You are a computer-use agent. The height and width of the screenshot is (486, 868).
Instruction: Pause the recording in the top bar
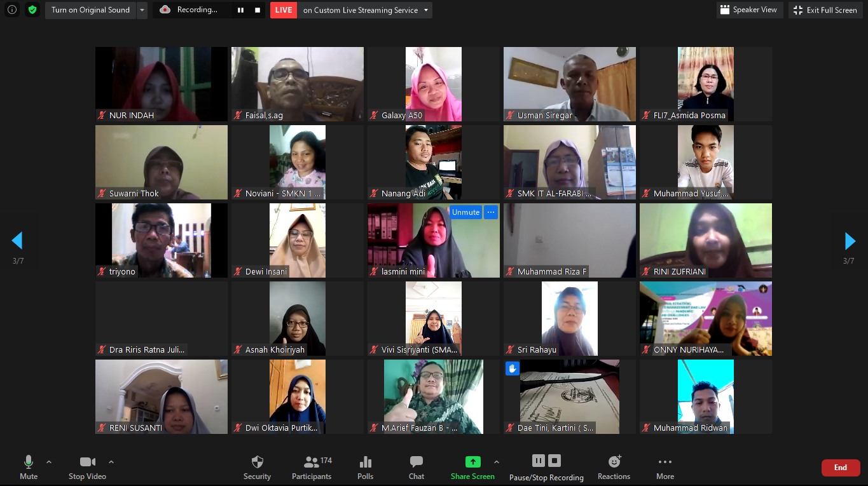click(240, 10)
